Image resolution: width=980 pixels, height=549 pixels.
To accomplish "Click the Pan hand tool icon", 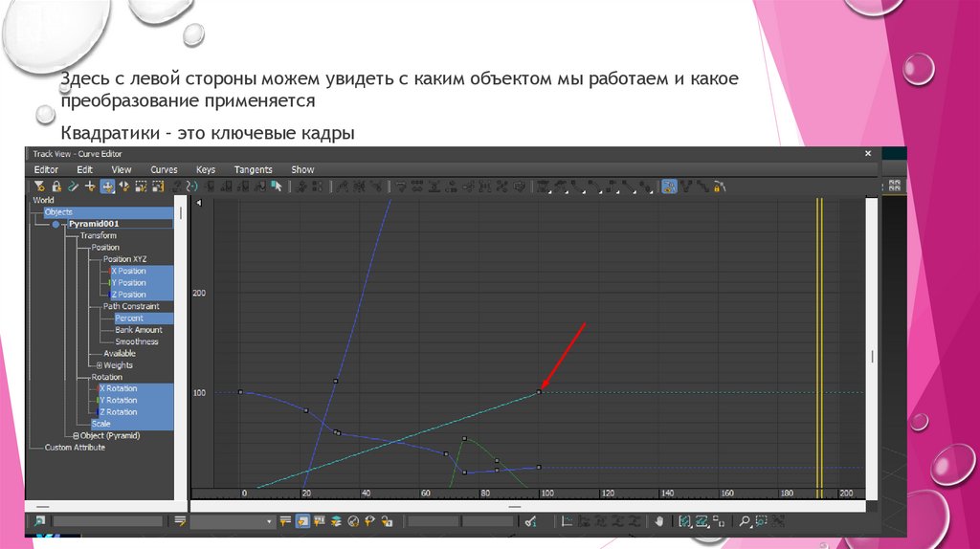I will (x=659, y=521).
